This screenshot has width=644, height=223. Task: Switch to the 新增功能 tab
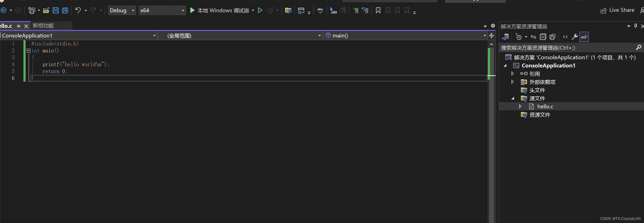44,25
